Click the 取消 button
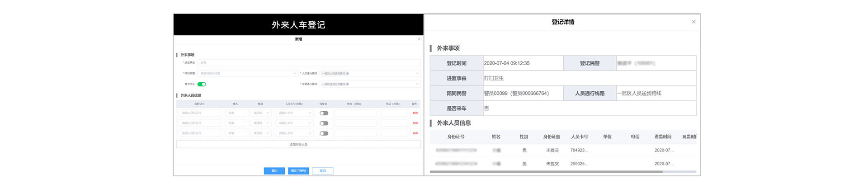The image size is (868, 184). [323, 171]
